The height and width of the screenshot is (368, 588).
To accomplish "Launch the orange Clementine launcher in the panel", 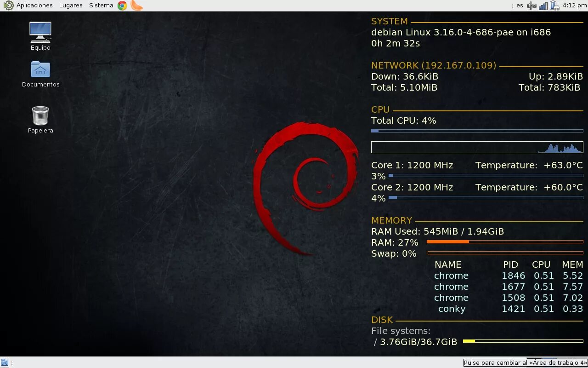I will (x=136, y=6).
